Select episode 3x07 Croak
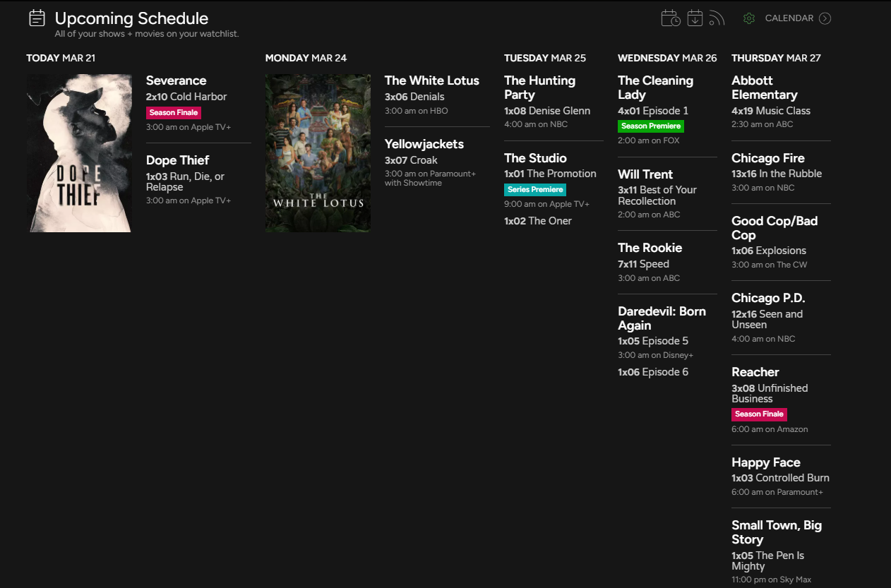Screen dimensions: 891x588 [x=411, y=160]
